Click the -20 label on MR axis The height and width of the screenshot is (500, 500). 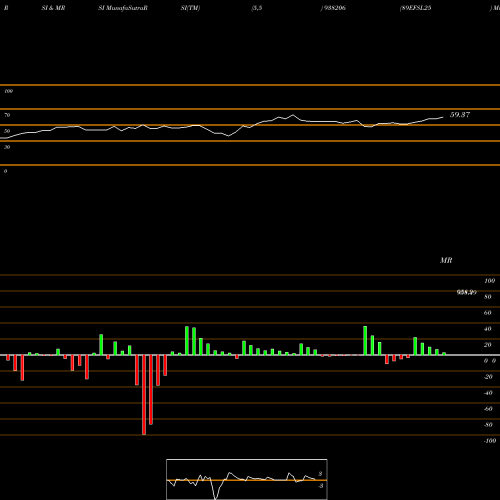click(488, 377)
